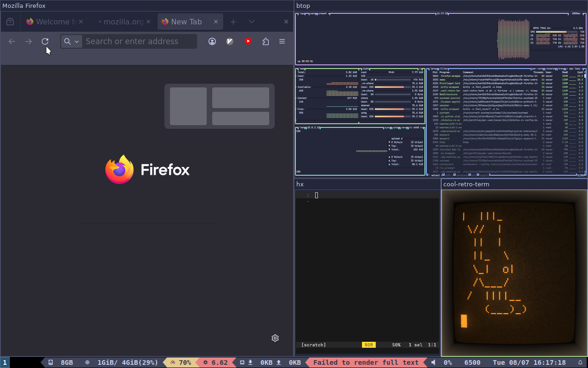Viewport: 588px width, 368px height.
Task: Personalize New Tab with gear icon
Action: pos(275,338)
